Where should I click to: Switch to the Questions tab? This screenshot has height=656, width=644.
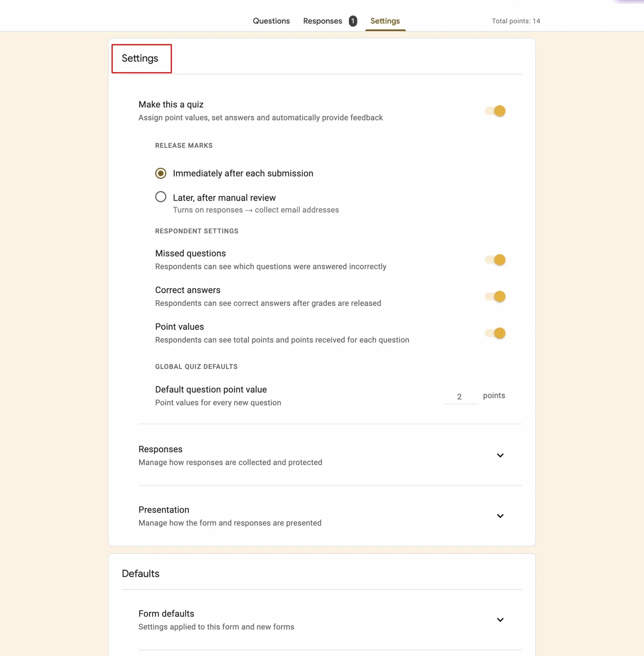pos(271,21)
